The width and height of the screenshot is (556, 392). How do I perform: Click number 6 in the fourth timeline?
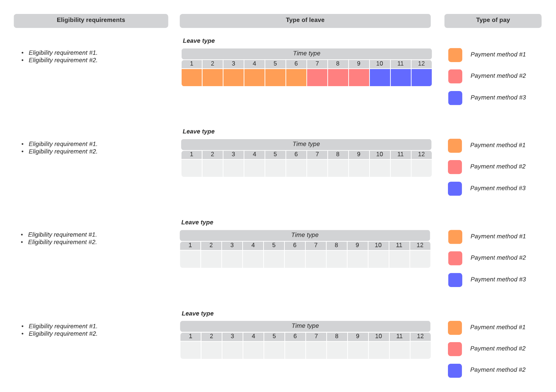(295, 337)
